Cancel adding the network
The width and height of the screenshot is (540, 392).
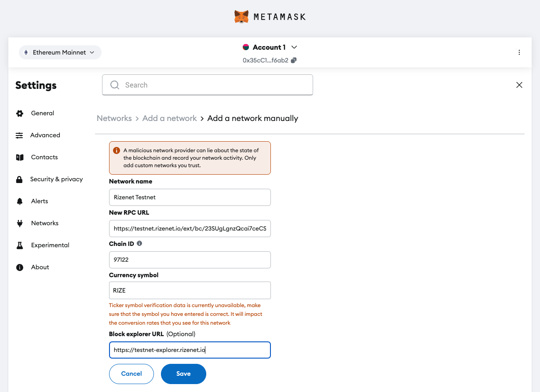coord(131,374)
